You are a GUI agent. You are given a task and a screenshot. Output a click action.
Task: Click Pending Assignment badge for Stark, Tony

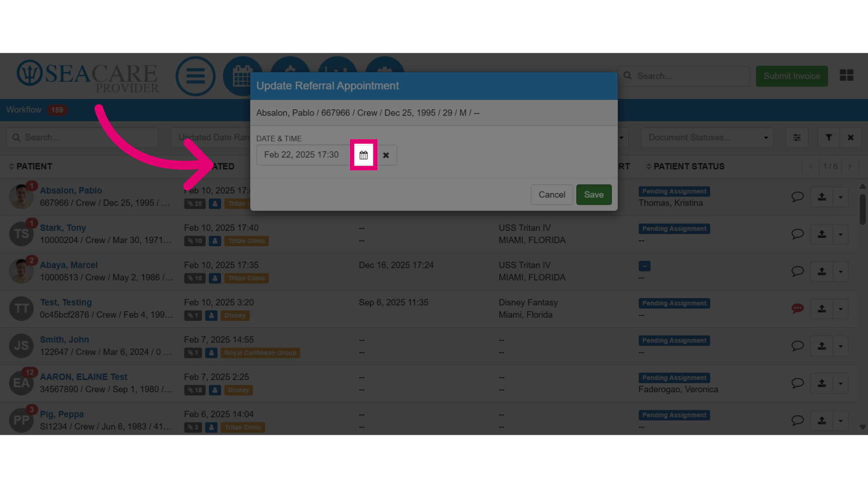[674, 229]
